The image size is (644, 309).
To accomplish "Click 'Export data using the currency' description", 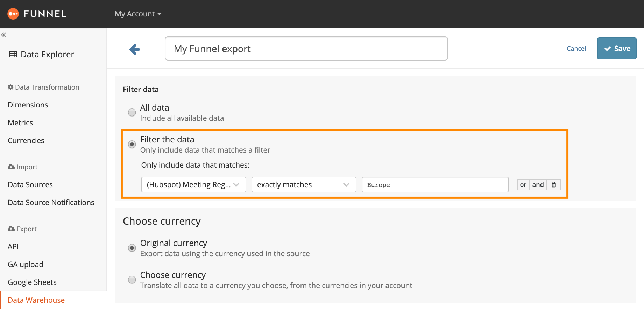I will 225,254.
